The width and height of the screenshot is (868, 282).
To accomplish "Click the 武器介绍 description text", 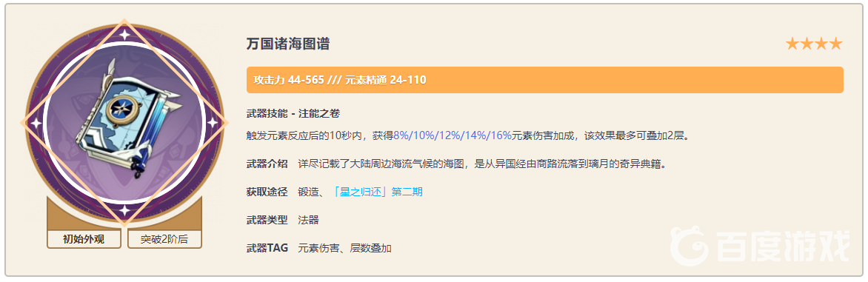I will pyautogui.click(x=481, y=164).
